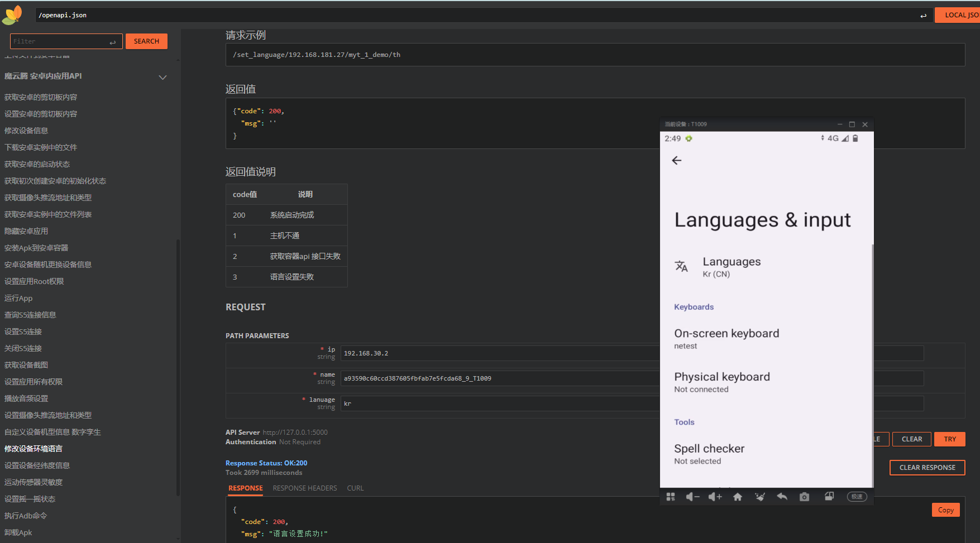Click the SEARCH button in sidebar
The image size is (980, 543).
pyautogui.click(x=146, y=41)
